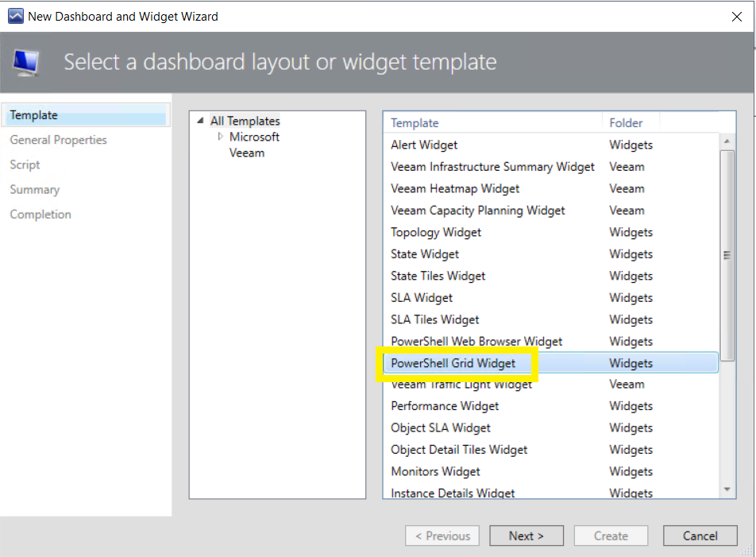Click the scrollbar up arrow in template list

coord(727,141)
